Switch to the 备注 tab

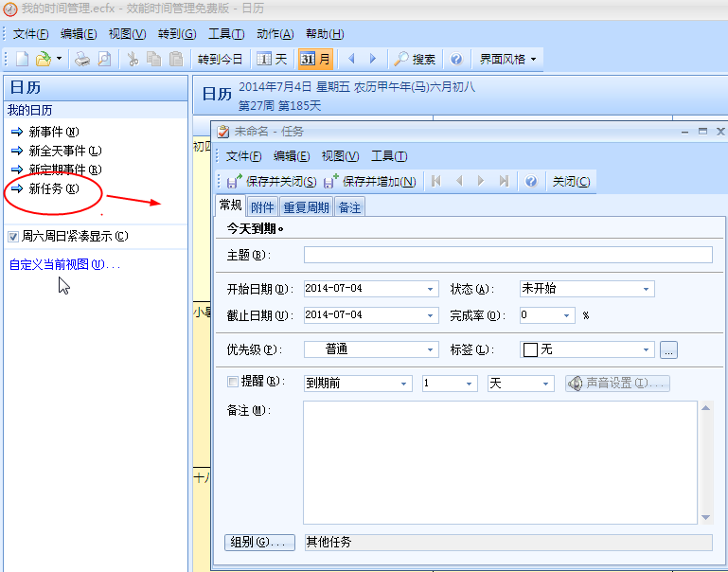pyautogui.click(x=349, y=207)
